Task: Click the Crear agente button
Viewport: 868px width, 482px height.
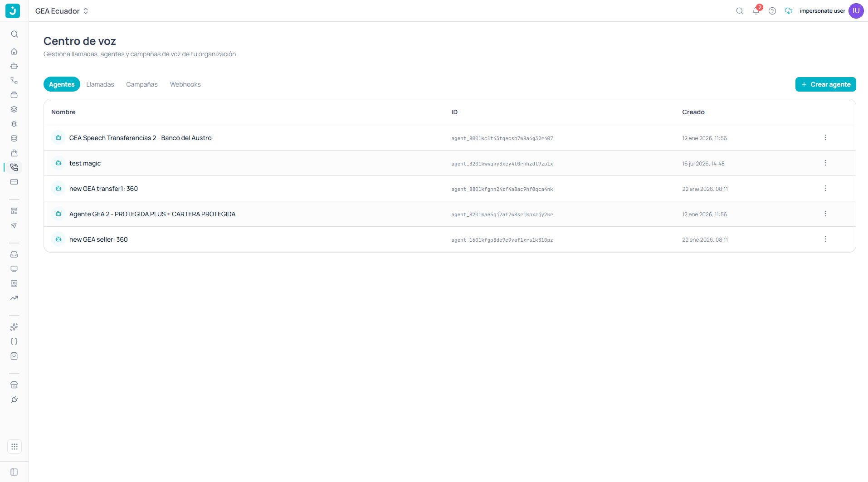Action: (x=825, y=84)
